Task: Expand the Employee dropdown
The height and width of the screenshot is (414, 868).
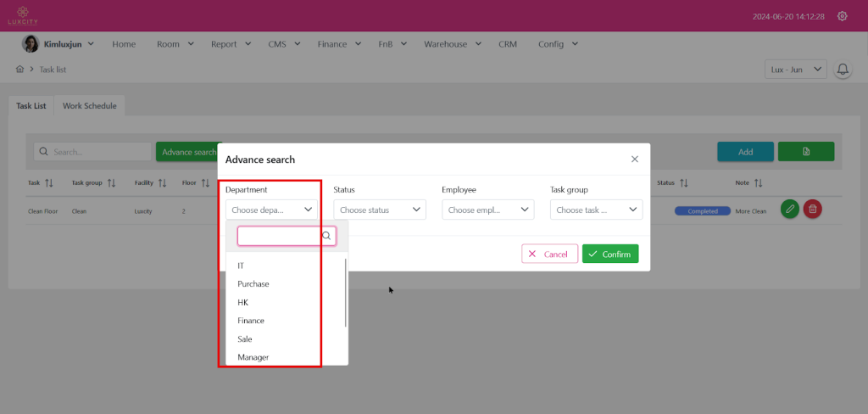Action: 488,210
